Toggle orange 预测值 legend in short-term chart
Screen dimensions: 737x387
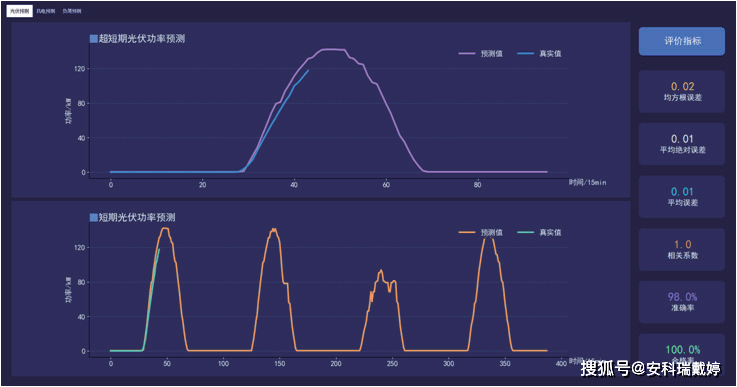(481, 232)
